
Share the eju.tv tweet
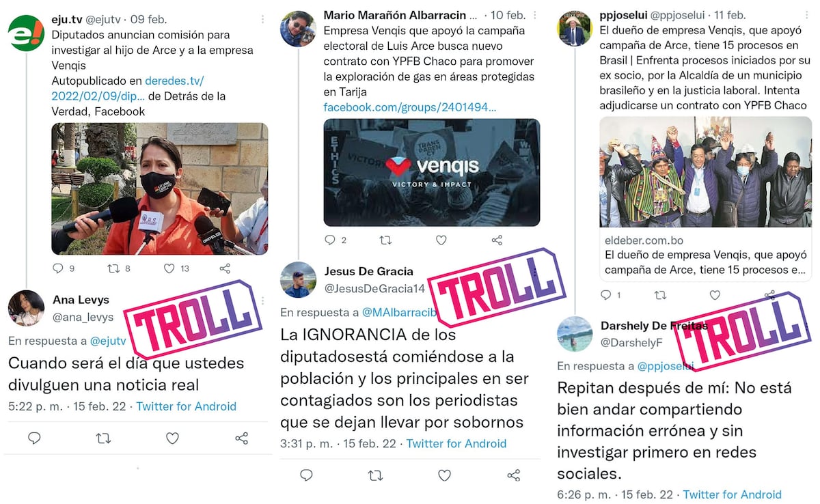click(225, 268)
